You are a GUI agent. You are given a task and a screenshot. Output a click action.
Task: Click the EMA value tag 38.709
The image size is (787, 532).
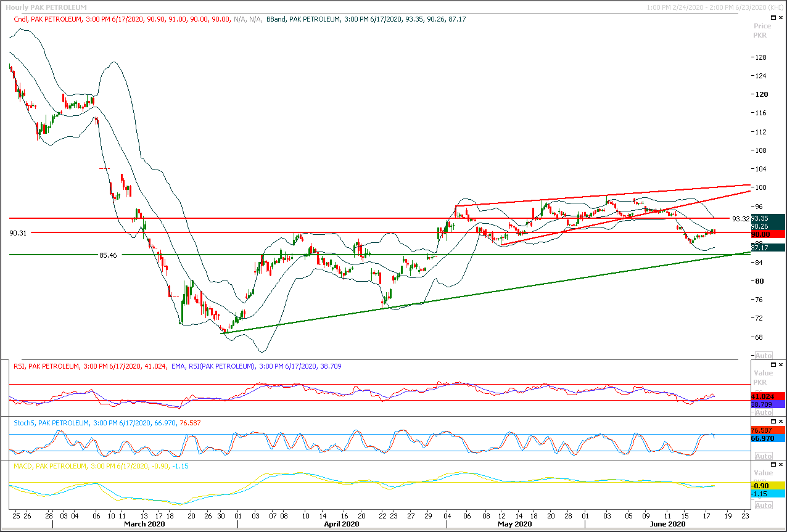coord(768,404)
